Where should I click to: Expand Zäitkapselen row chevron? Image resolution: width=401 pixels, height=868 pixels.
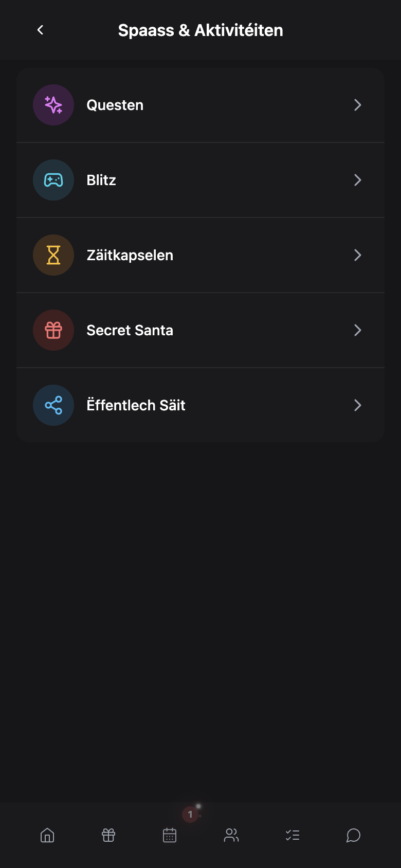[358, 255]
